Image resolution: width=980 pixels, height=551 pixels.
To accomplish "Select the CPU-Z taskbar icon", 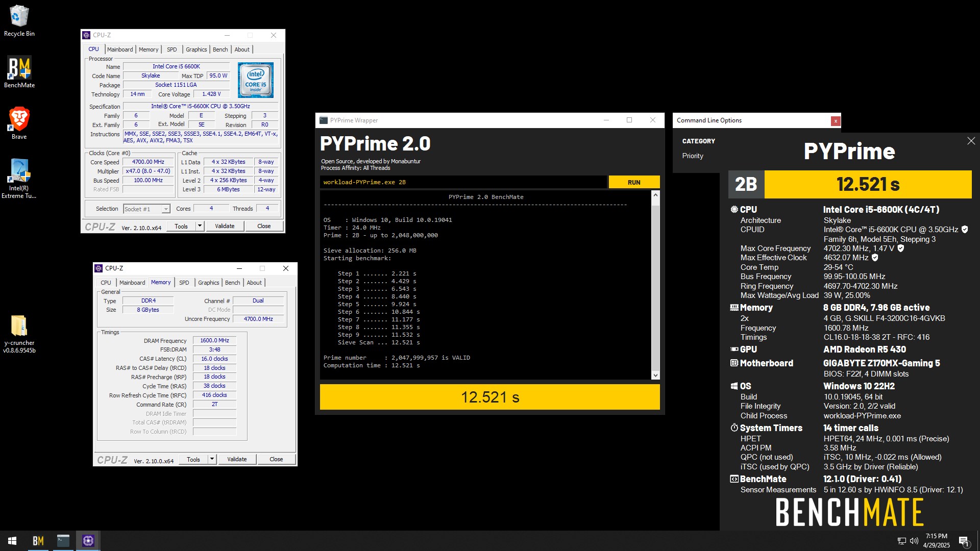I will [88, 541].
